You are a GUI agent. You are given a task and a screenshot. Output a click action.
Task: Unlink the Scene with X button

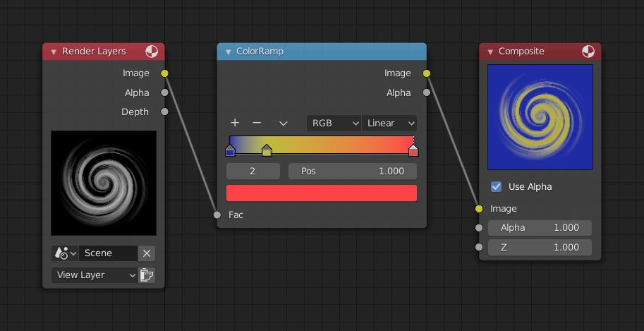[147, 253]
